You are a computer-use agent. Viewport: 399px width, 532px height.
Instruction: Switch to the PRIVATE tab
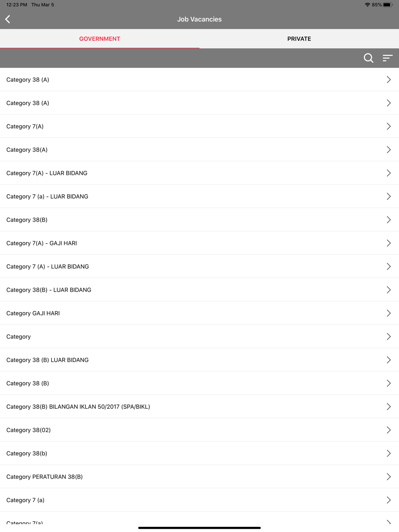299,39
